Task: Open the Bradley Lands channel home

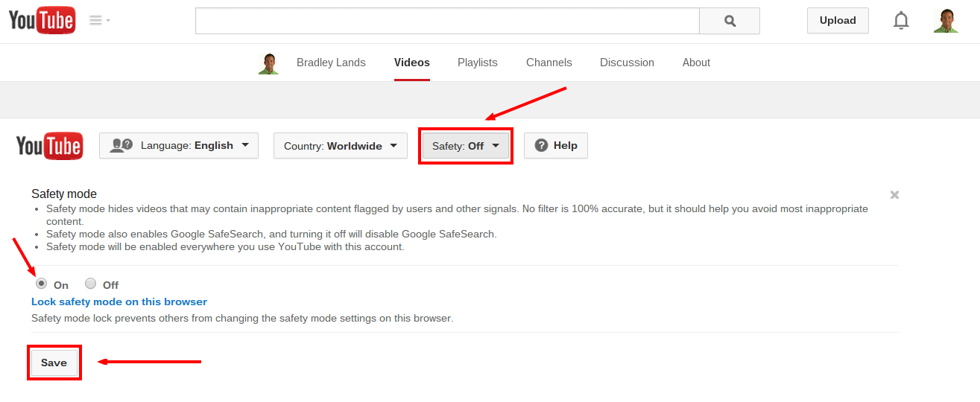Action: 331,63
